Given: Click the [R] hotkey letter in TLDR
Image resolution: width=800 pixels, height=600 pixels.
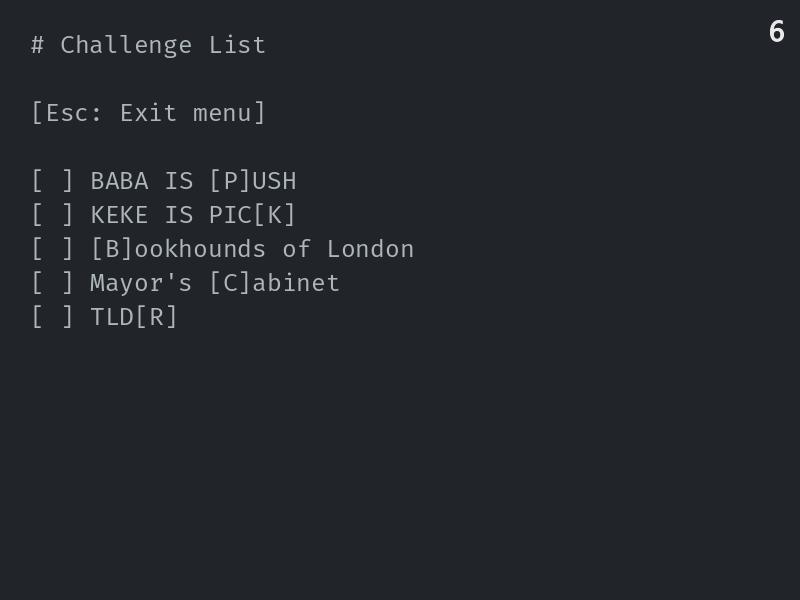Looking at the screenshot, I should click(156, 317).
